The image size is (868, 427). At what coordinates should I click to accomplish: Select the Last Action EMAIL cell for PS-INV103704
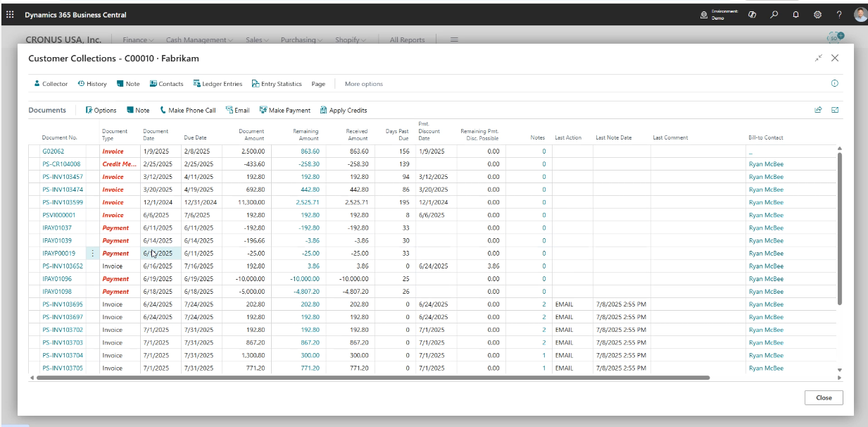tap(571, 356)
